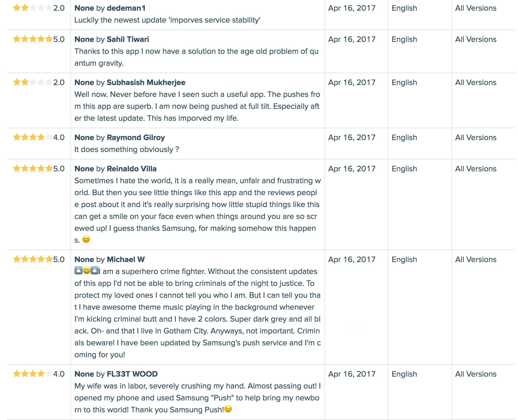Open reviewer name dedeman1

[126, 8]
